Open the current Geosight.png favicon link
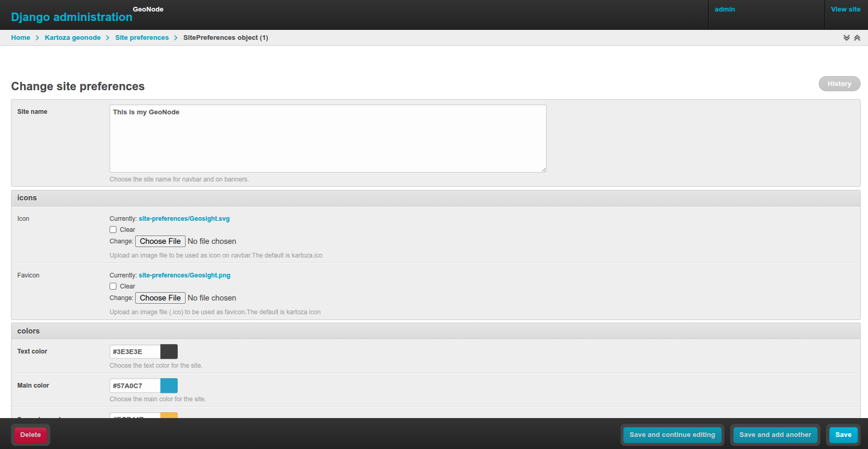 (x=185, y=275)
